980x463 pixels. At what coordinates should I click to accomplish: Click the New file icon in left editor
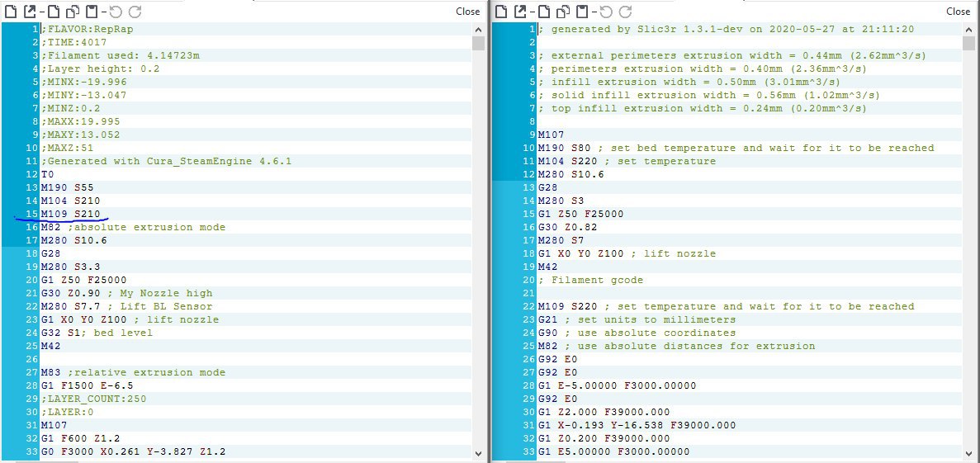(x=10, y=12)
